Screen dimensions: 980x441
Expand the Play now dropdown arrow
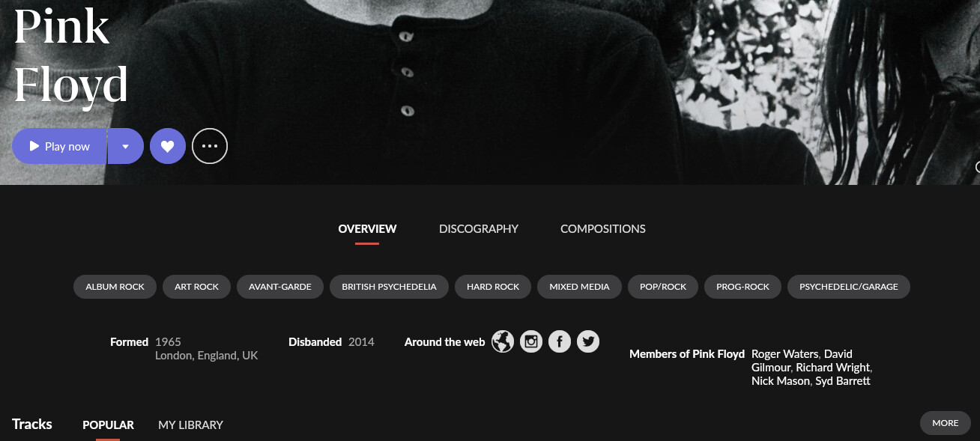[x=126, y=146]
